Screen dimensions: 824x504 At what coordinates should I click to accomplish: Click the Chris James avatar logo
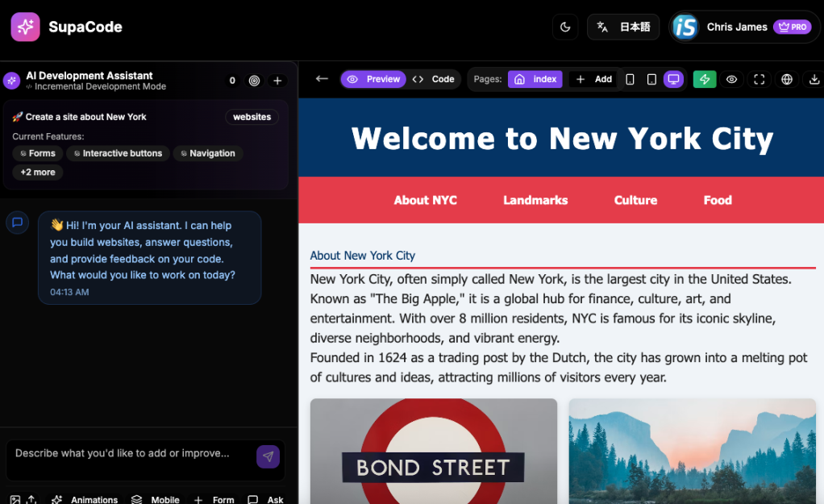pos(685,27)
